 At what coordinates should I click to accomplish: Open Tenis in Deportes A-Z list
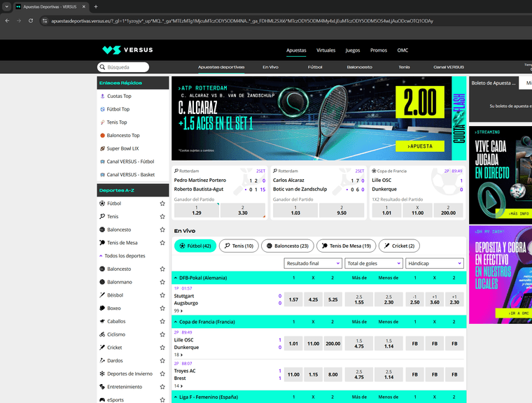113,216
